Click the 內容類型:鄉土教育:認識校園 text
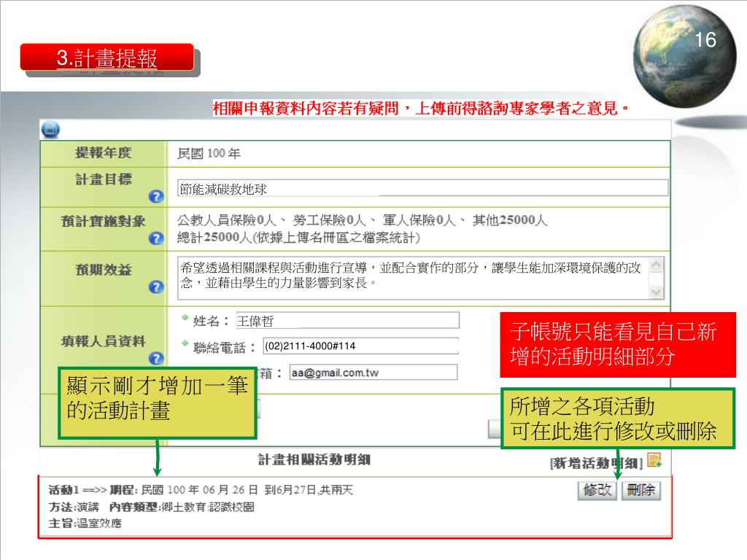Viewport: 747px width, 560px height. (182, 507)
